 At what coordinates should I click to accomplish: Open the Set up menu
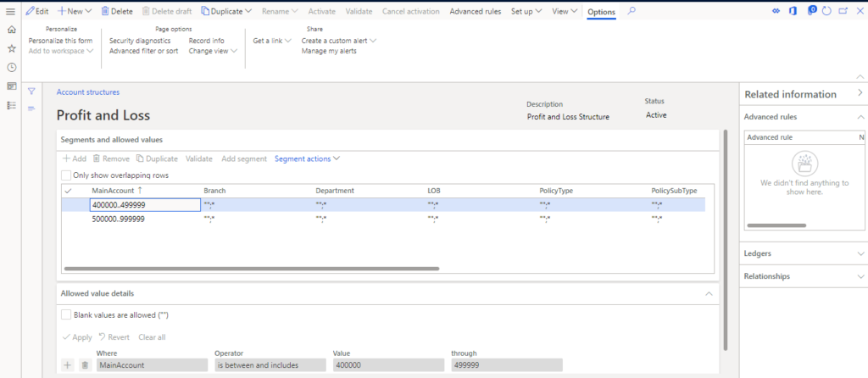[526, 11]
